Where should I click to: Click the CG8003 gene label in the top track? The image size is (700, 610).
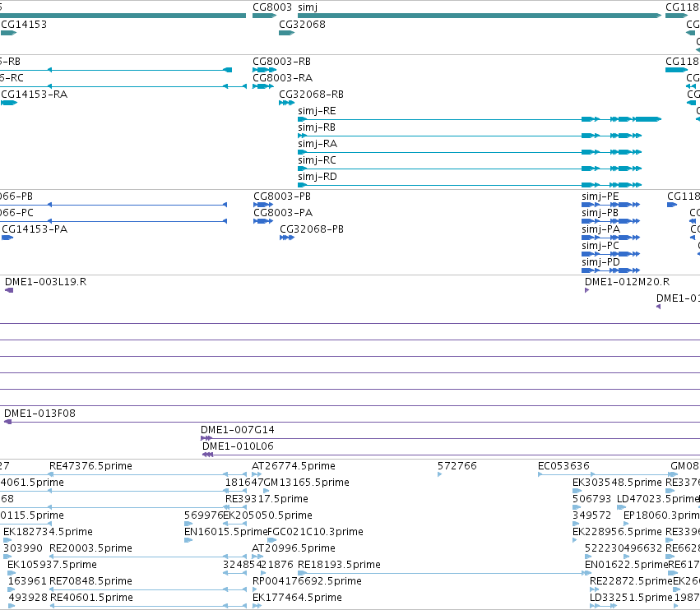tap(272, 7)
